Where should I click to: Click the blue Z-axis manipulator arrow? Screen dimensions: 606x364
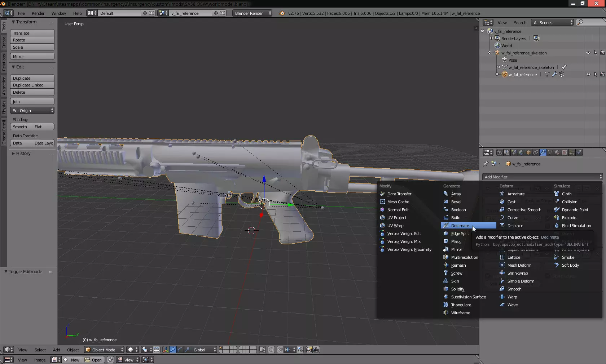pyautogui.click(x=264, y=179)
